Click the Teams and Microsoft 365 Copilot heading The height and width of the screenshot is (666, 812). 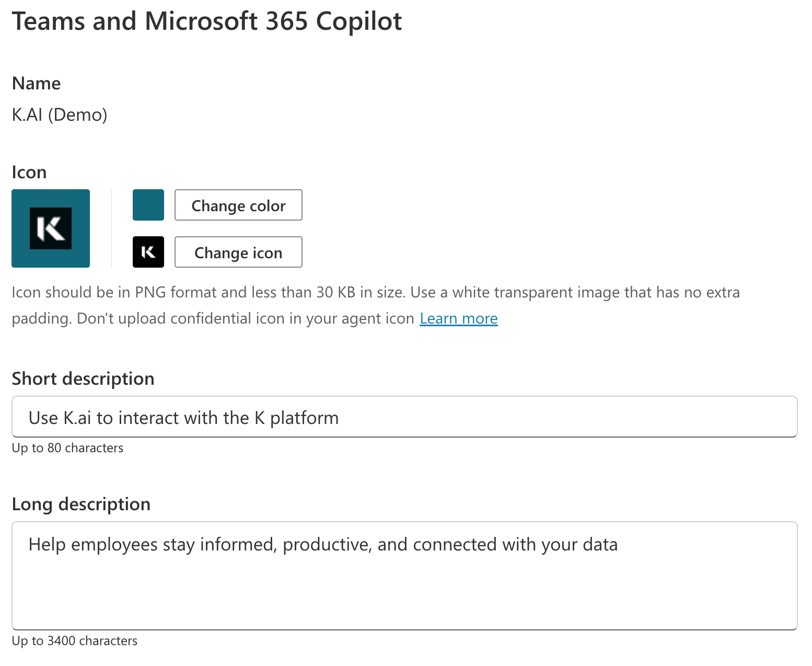[x=207, y=21]
